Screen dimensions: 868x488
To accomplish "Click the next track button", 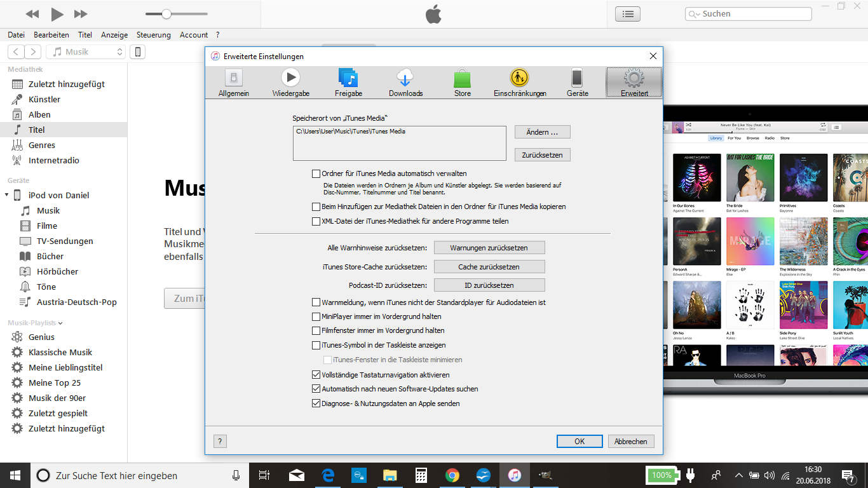I will [81, 14].
